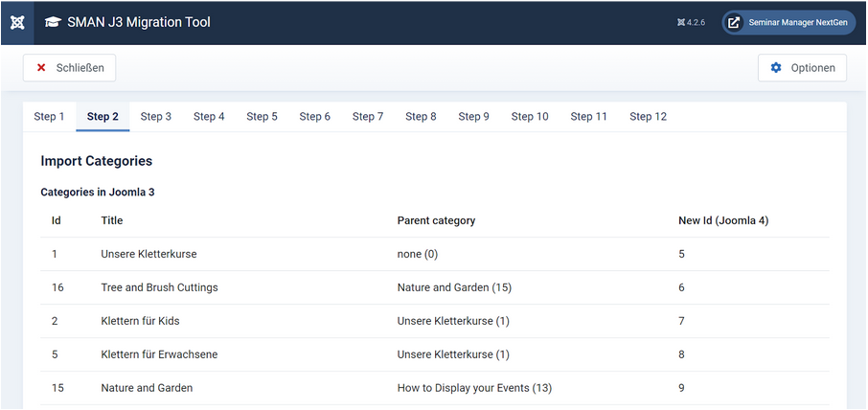The height and width of the screenshot is (410, 868).
Task: Select the Step 10 tab
Action: [530, 117]
